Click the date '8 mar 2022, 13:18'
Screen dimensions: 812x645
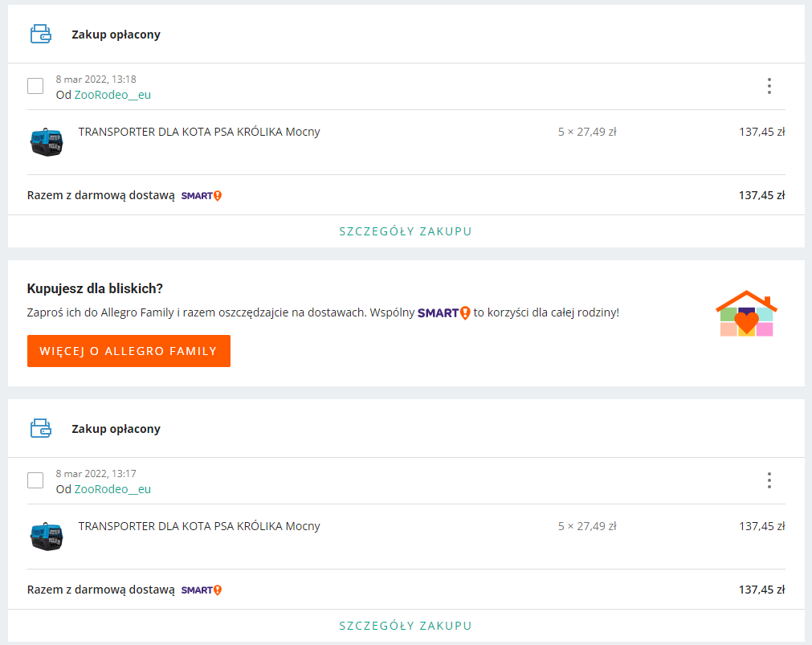click(96, 80)
